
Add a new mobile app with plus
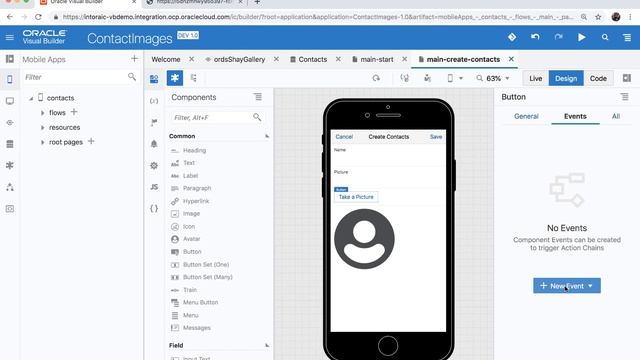click(x=134, y=59)
